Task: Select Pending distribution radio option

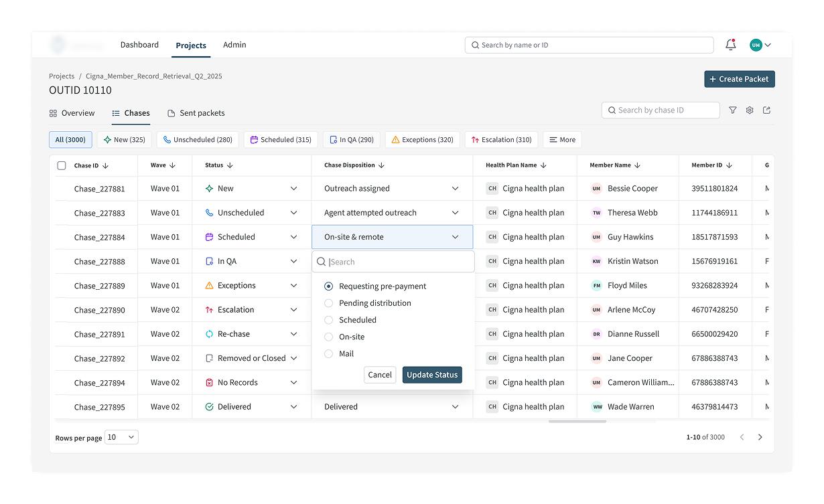Action: (329, 303)
